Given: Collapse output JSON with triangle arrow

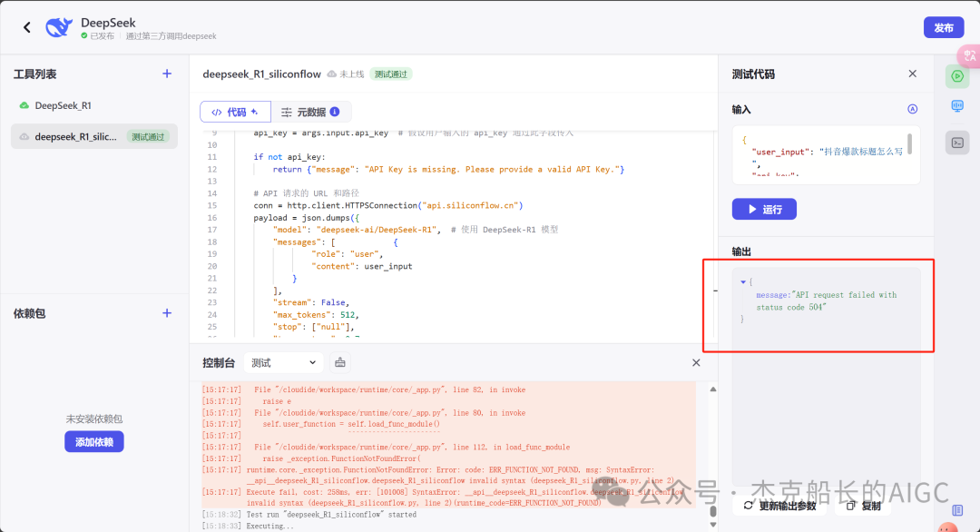Looking at the screenshot, I should coord(743,282).
